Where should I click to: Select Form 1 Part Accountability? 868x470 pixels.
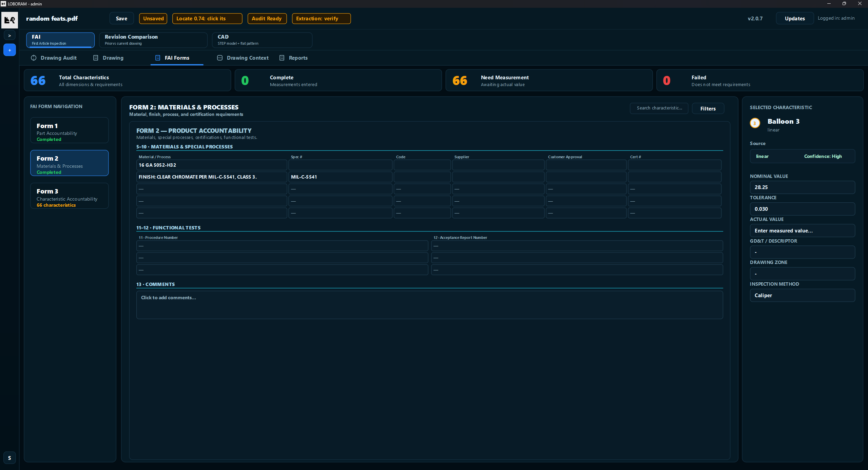point(69,130)
